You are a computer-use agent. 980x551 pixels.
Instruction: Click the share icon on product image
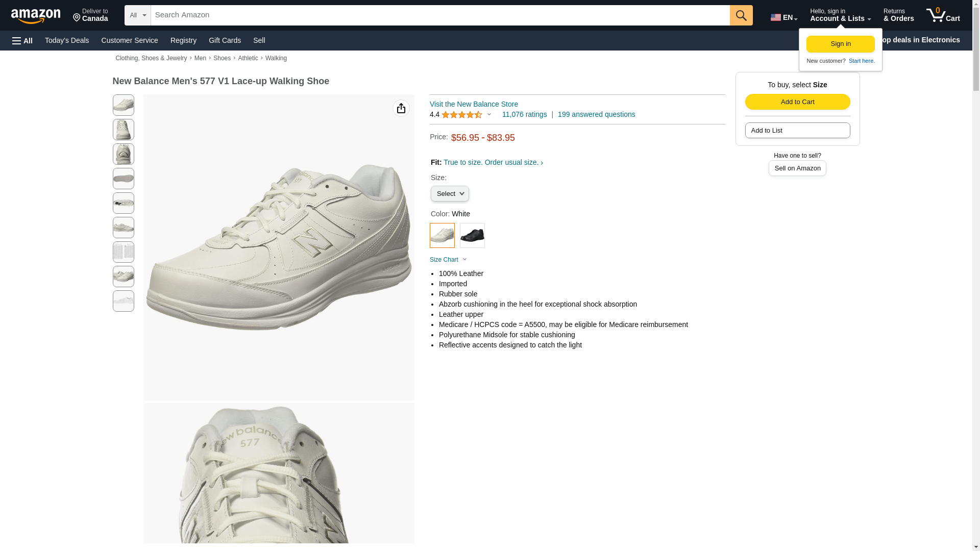[x=401, y=108]
